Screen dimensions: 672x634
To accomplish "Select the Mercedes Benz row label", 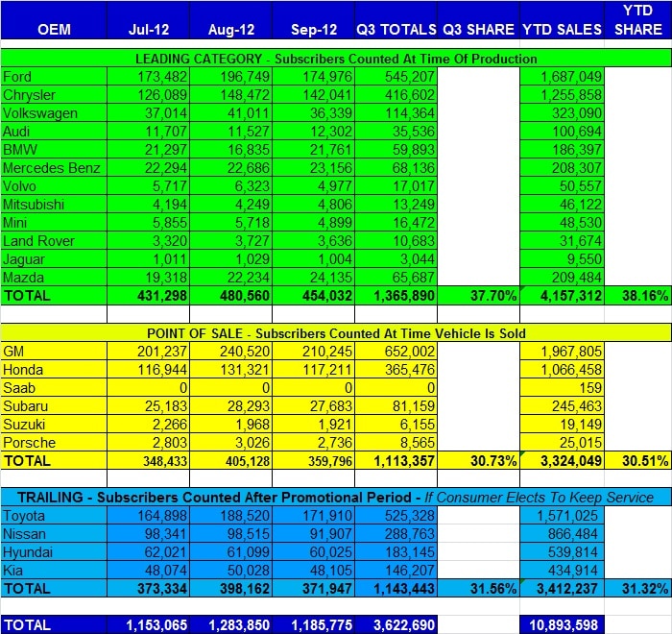I will pos(52,168).
